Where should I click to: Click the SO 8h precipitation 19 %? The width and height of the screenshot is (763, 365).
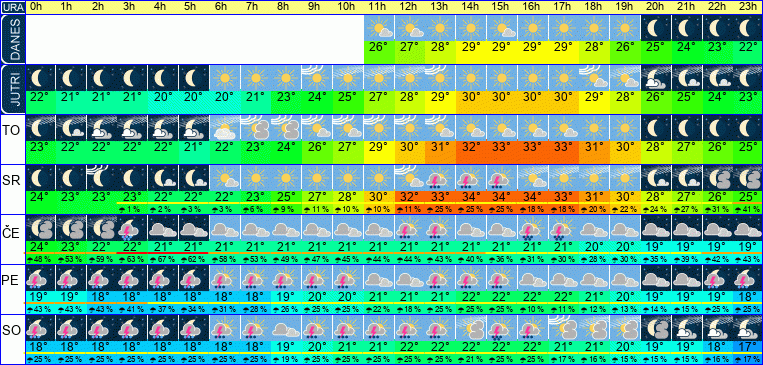click(287, 359)
